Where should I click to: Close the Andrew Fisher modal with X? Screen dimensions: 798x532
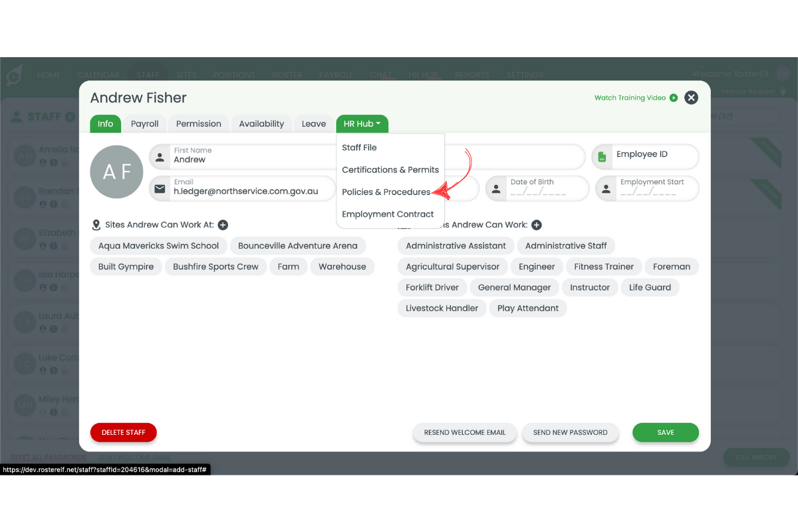692,98
